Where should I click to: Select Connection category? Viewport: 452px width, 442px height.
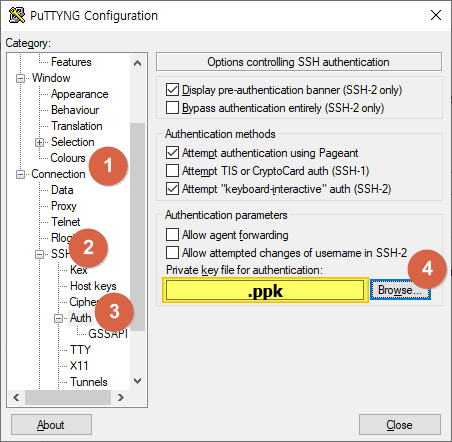pyautogui.click(x=58, y=174)
